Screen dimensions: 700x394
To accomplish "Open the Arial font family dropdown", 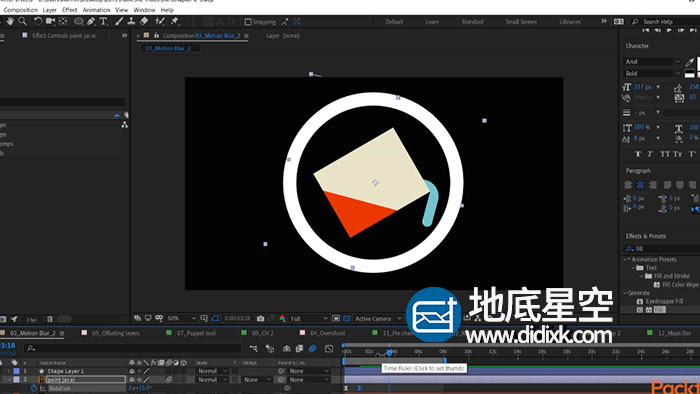I will click(652, 62).
